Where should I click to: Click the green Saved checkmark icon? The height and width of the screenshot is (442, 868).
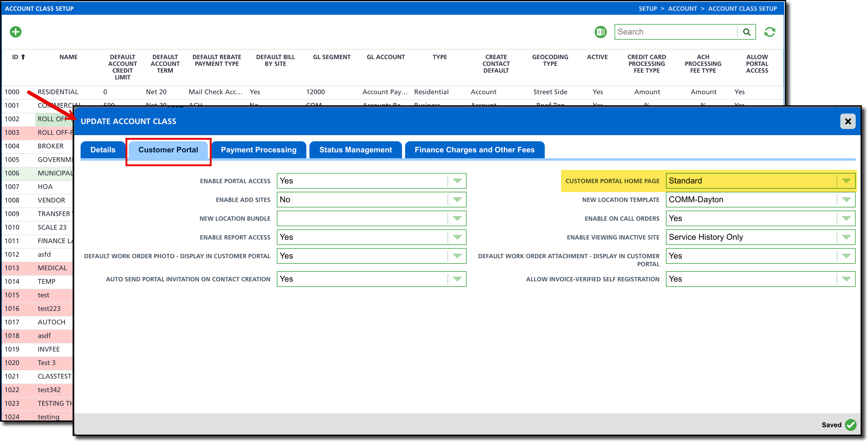(x=850, y=425)
